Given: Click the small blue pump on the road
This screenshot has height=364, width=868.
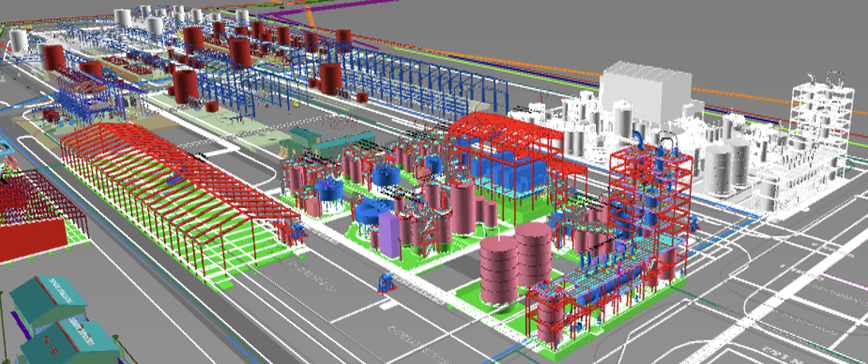Looking at the screenshot, I should (386, 283).
